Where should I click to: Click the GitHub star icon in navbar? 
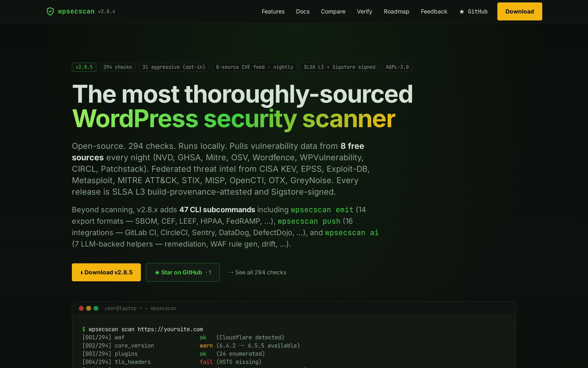[x=462, y=12]
